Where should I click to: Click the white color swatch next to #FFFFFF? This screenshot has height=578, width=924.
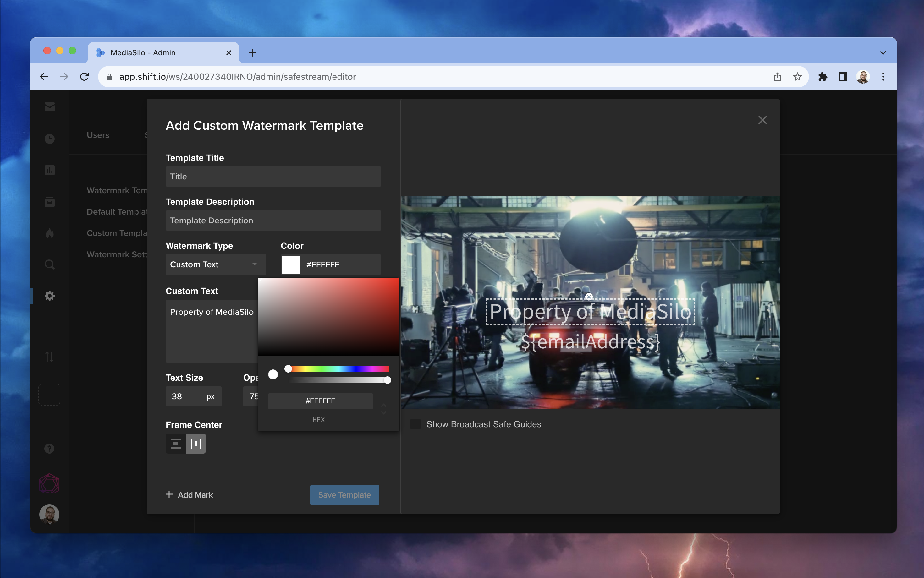coord(291,264)
